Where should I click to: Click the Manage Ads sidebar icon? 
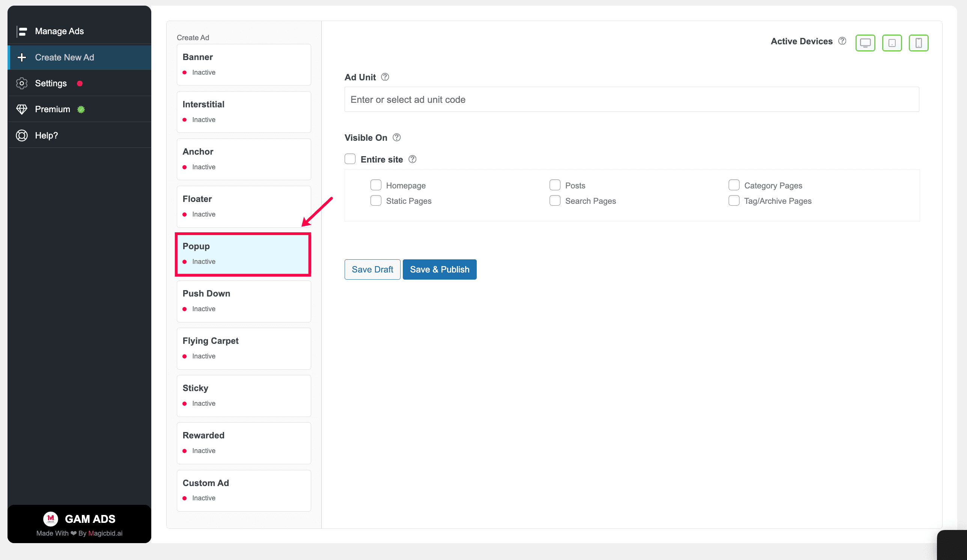[22, 32]
